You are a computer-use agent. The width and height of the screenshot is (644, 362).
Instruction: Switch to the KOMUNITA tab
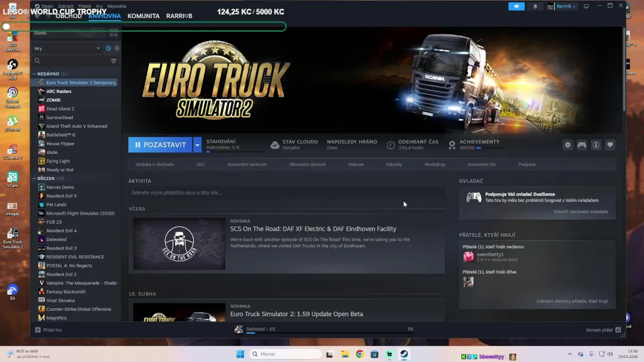point(143,16)
